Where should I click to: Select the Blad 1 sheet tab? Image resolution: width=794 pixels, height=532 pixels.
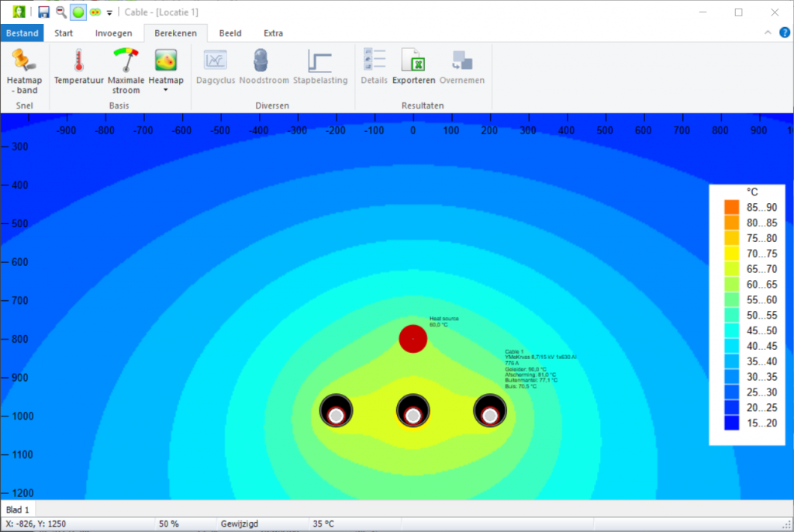[18, 510]
